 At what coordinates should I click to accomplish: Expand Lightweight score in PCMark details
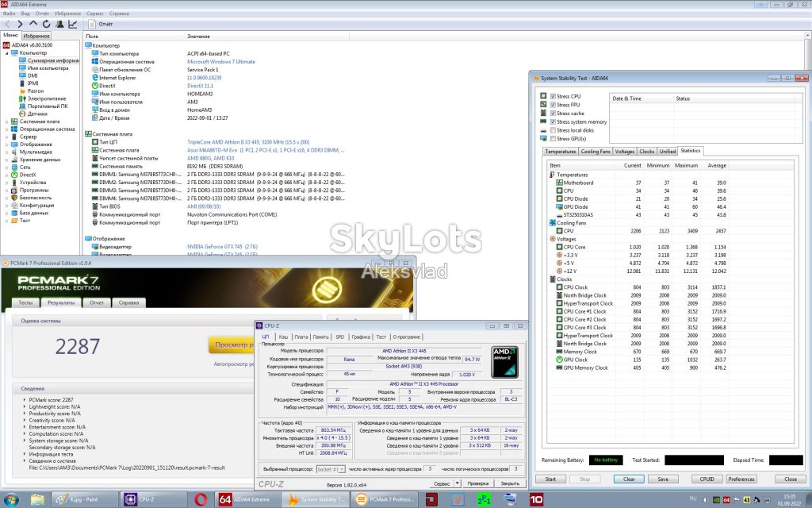[x=25, y=407]
